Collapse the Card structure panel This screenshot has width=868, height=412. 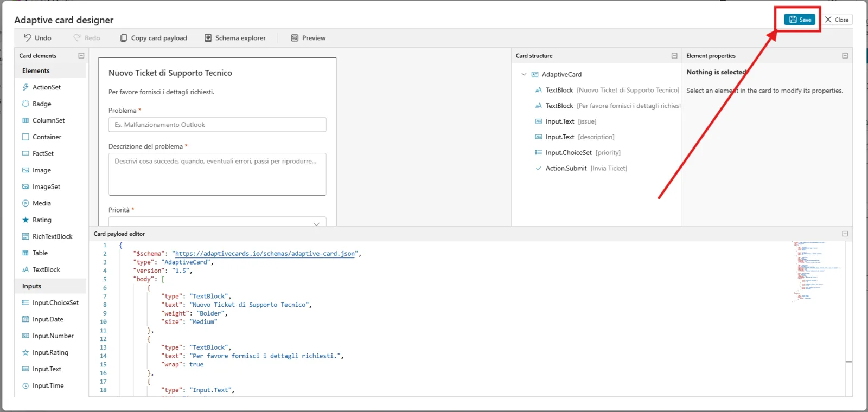(x=674, y=56)
